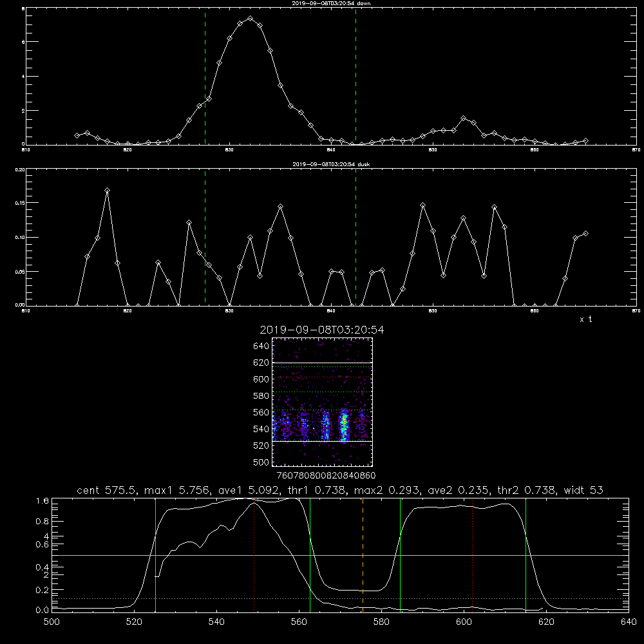Click the 'thr2 0.738' statistic
The height and width of the screenshot is (644, 644).
tap(527, 490)
